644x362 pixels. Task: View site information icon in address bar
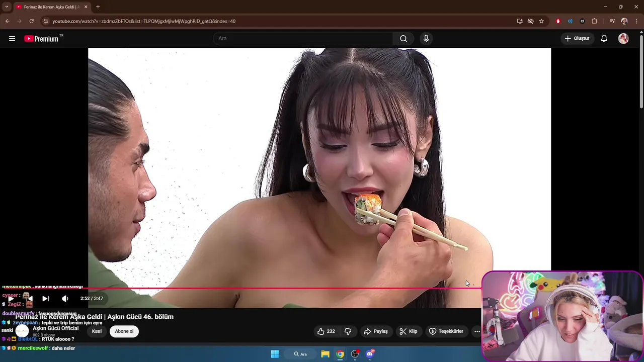(46, 21)
